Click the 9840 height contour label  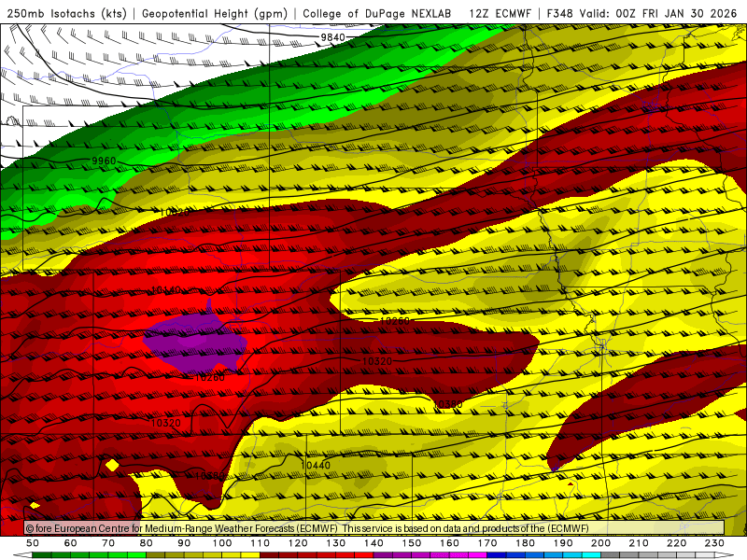[332, 37]
